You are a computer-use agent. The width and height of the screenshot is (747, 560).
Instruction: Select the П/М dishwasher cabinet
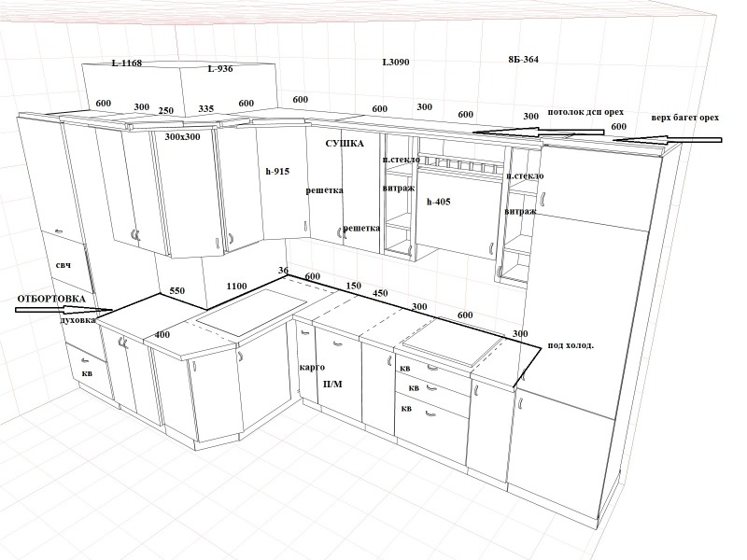pyautogui.click(x=332, y=384)
